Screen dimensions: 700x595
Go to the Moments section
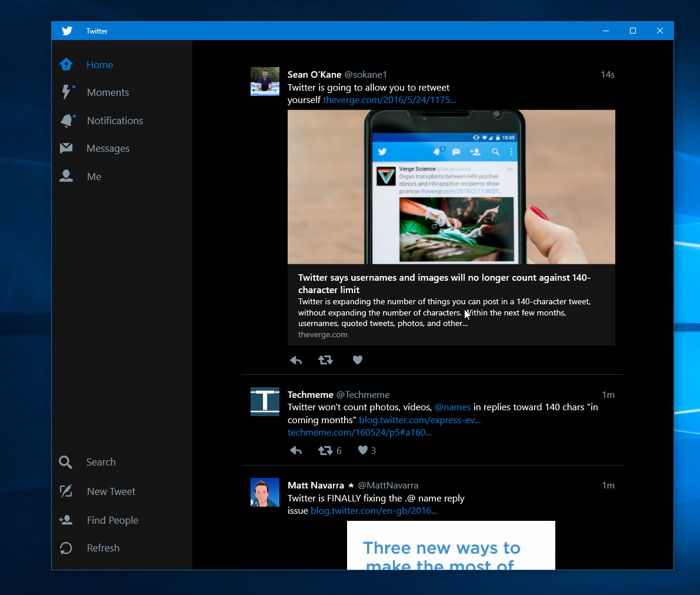point(108,92)
